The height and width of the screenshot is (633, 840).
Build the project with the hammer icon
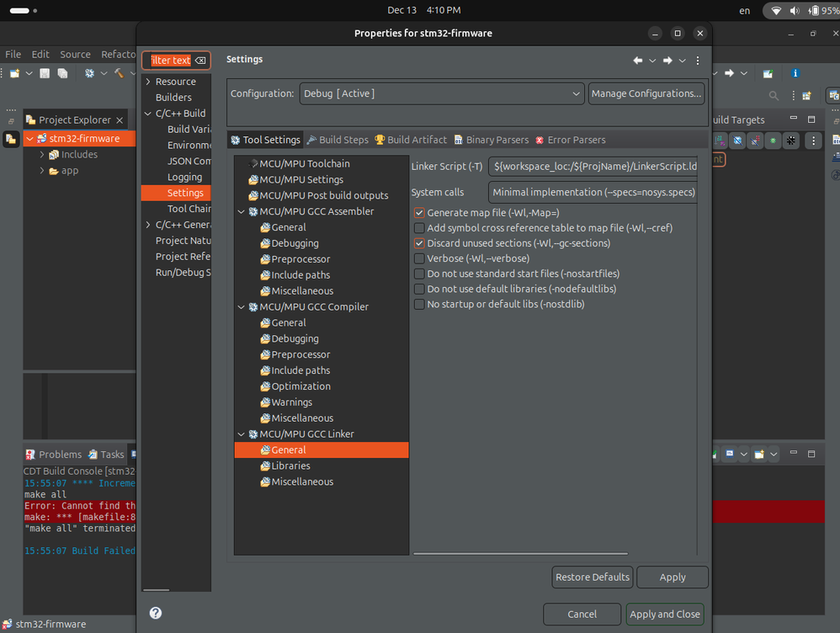[x=119, y=72]
